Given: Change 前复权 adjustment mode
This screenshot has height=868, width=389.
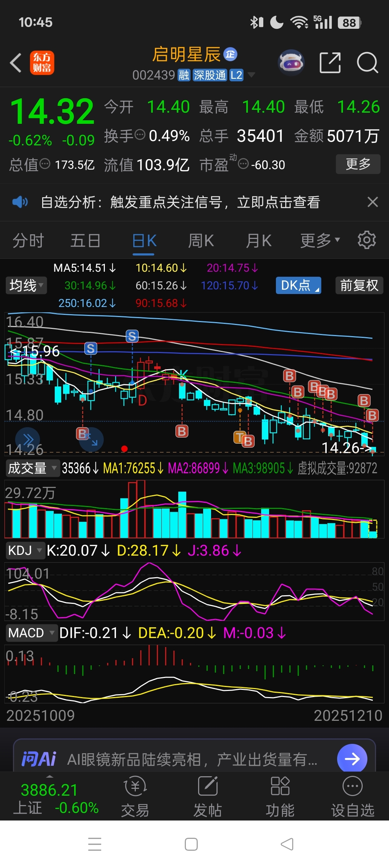Looking at the screenshot, I should 359,285.
